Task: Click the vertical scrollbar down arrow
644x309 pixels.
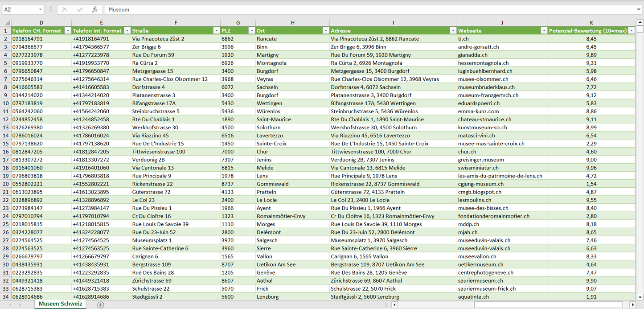Action: 640,297
